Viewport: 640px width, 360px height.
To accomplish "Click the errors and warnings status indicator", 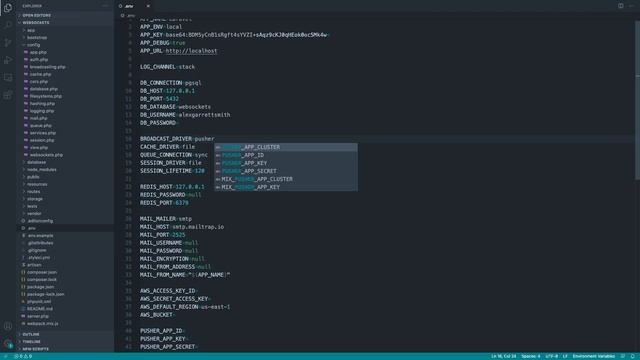I will click(x=23, y=356).
